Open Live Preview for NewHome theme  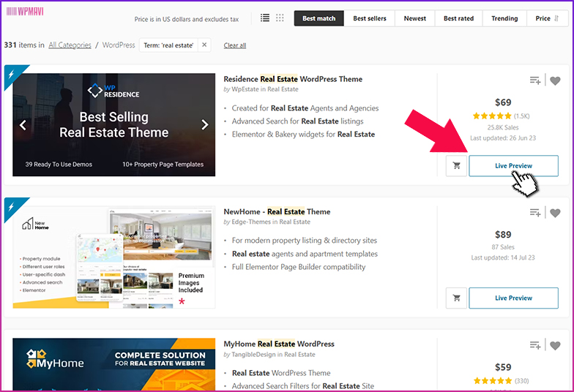click(513, 298)
